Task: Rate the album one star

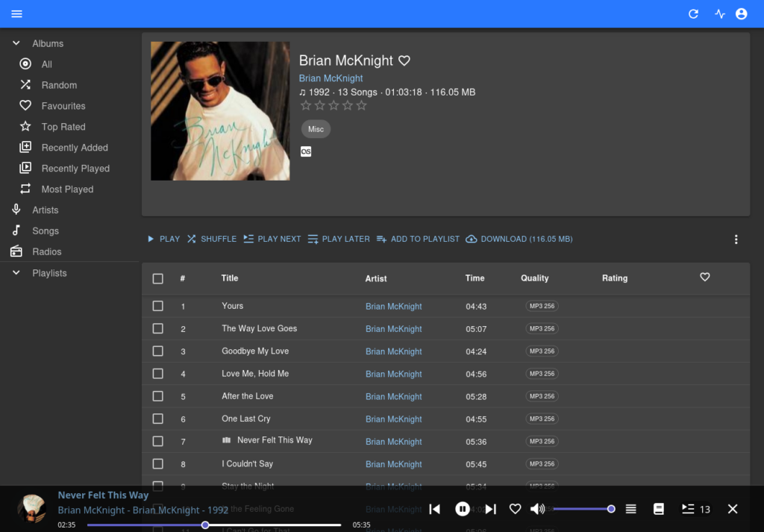Action: coord(306,106)
